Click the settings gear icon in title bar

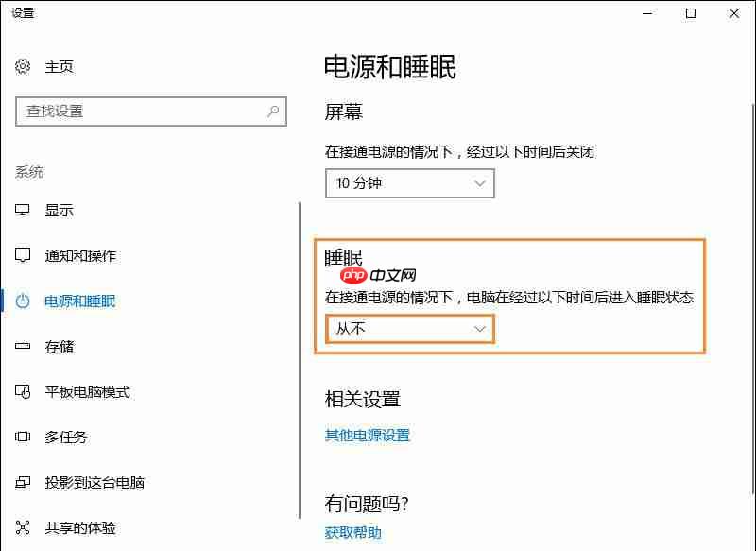tap(12, 14)
